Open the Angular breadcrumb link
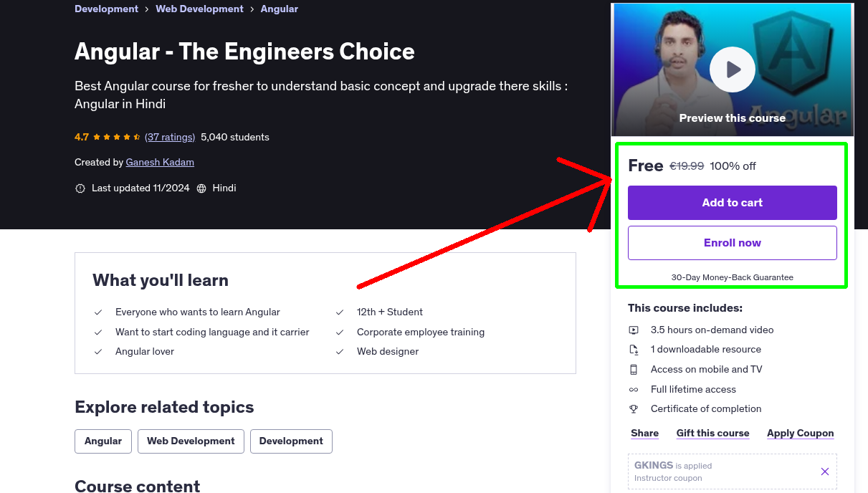This screenshot has width=868, height=493. click(280, 9)
